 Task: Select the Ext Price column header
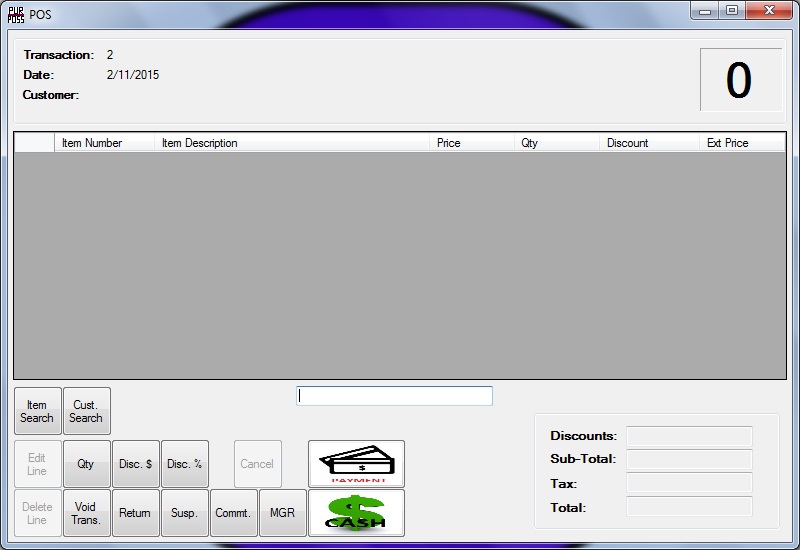coord(741,143)
